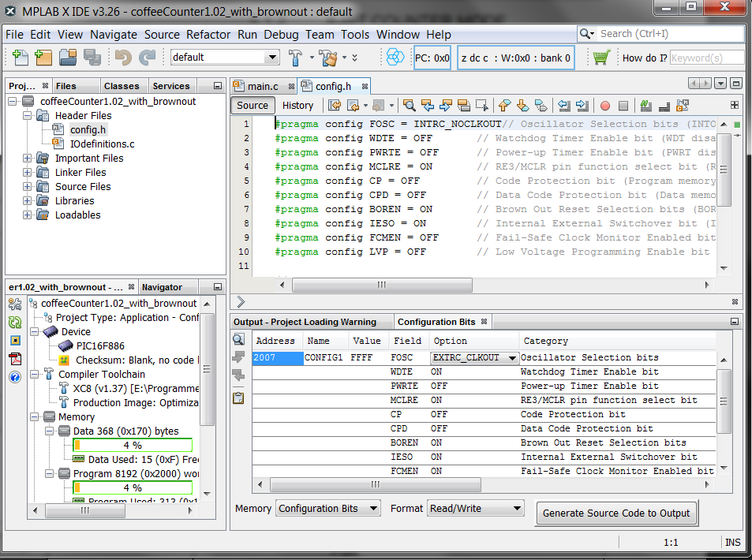Screen dimensions: 752x560
Task: Open the project configuration 'default' dropdown
Action: pos(225,58)
